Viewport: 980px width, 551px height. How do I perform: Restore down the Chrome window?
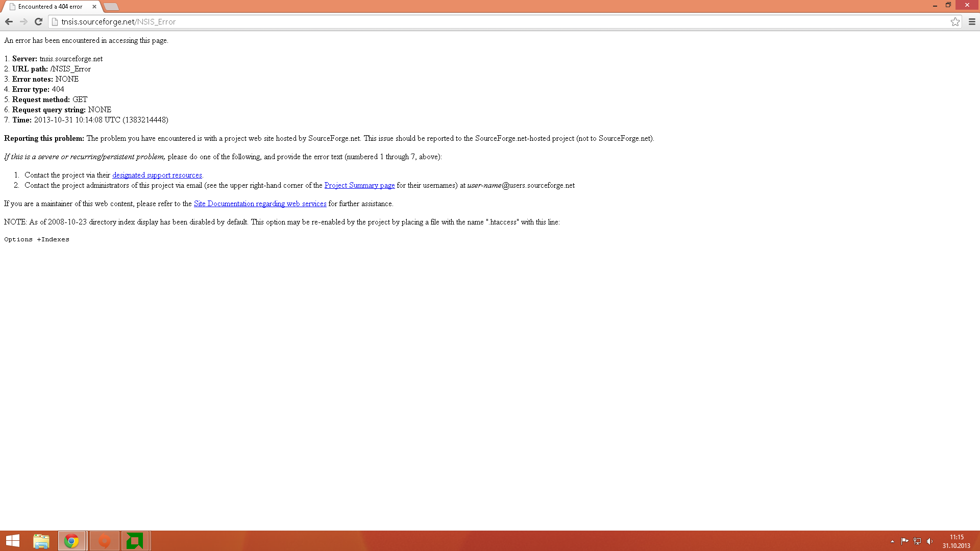point(948,5)
